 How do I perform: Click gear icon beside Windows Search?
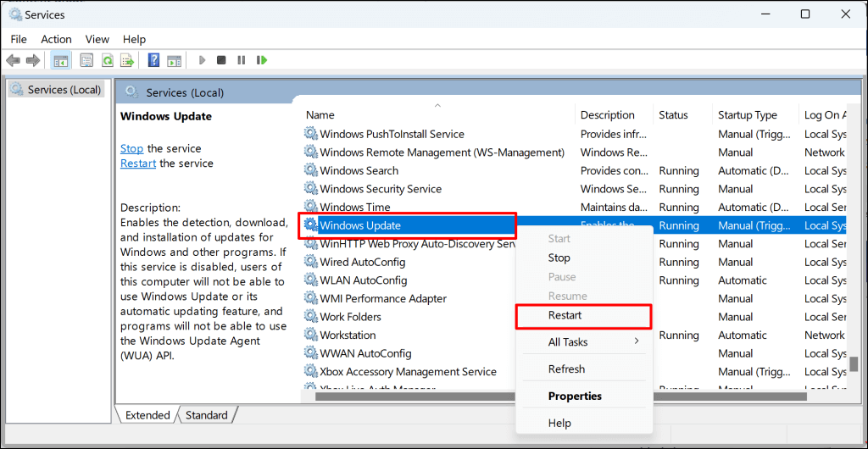[x=311, y=171]
